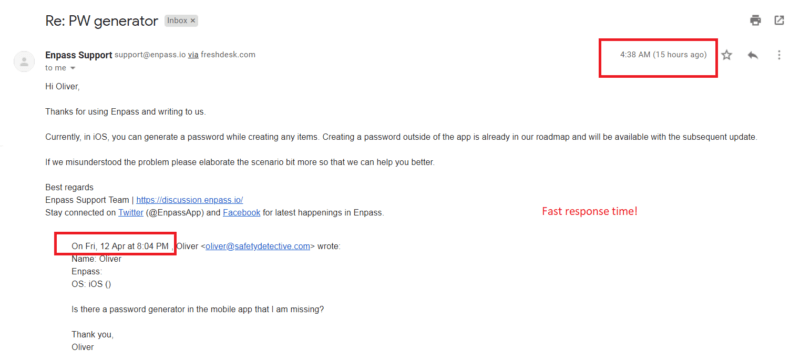Print the PW generator email
800x360 pixels.
(x=755, y=20)
